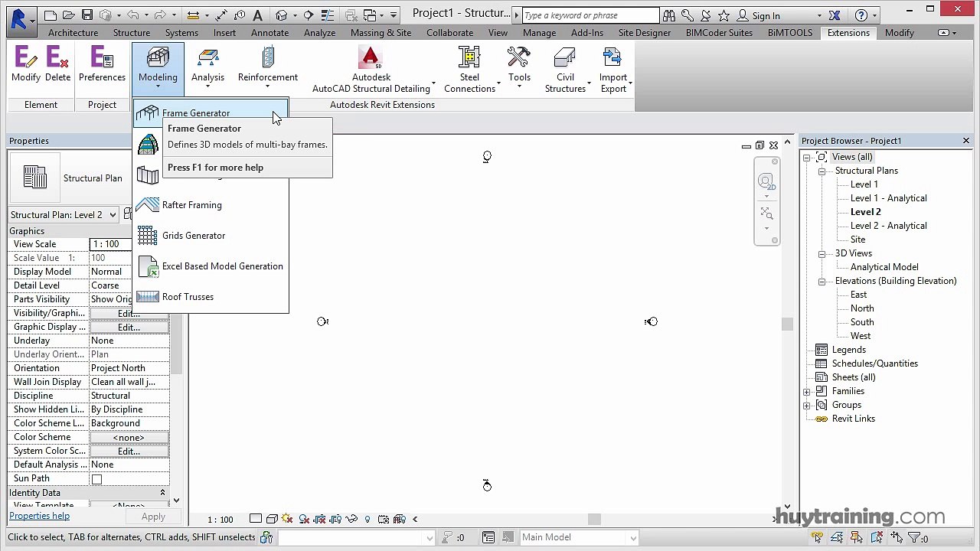Image resolution: width=980 pixels, height=551 pixels.
Task: Click the Undo arrow in quick access toolbar
Action: coord(133,15)
